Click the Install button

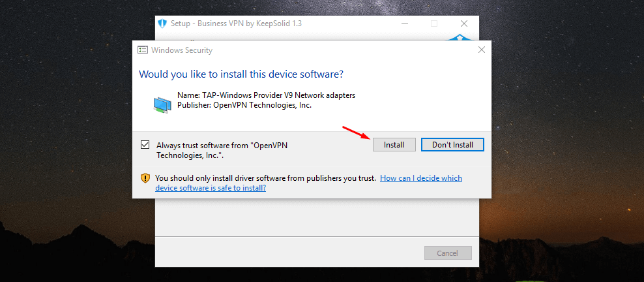[x=394, y=145]
